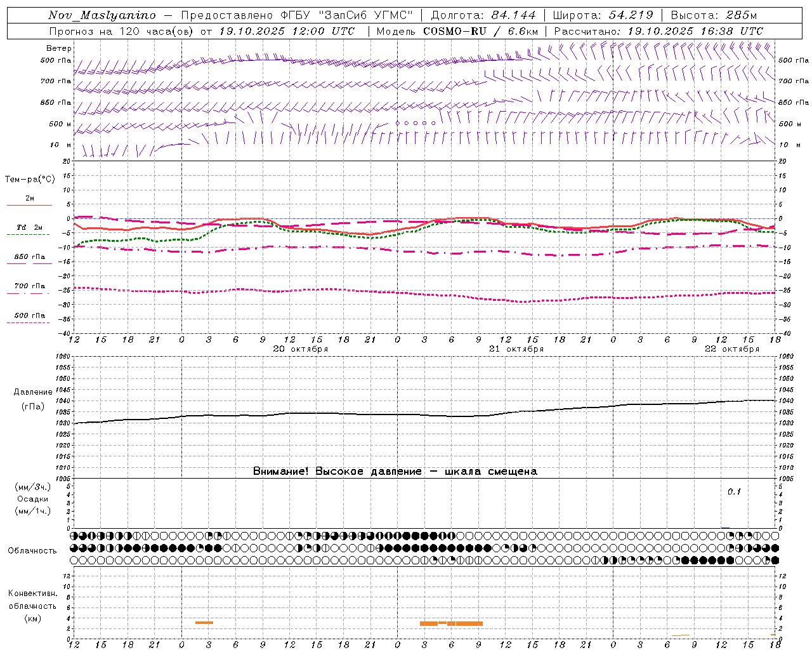Viewport: 812px width, 650px height.
Task: Click the '21 октября' date label
Action: 516,349
